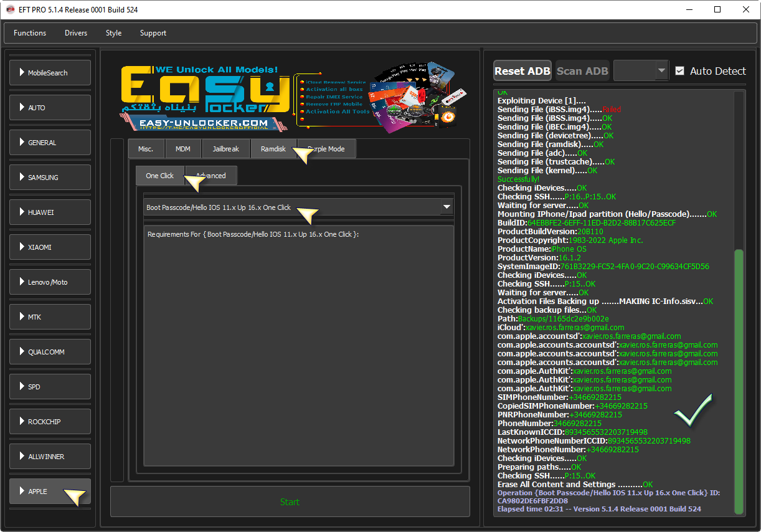Switch to the Misc. tab
Screen dimensions: 761x532
coord(146,149)
